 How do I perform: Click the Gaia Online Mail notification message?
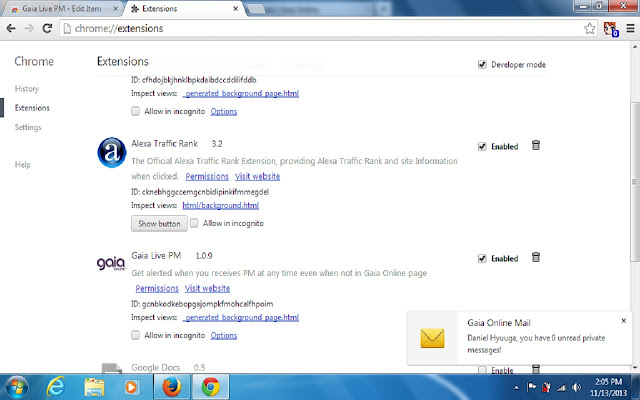click(x=536, y=344)
